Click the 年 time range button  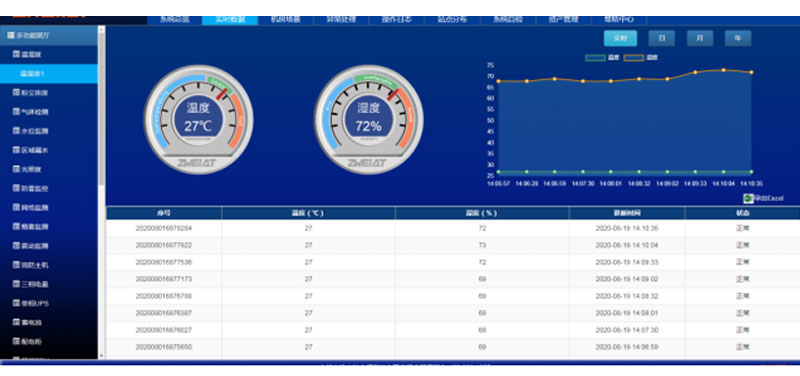(738, 38)
